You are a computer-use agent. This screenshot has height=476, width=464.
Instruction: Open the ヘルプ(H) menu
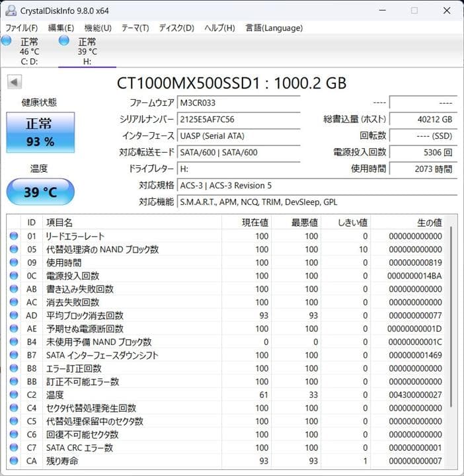pos(219,28)
